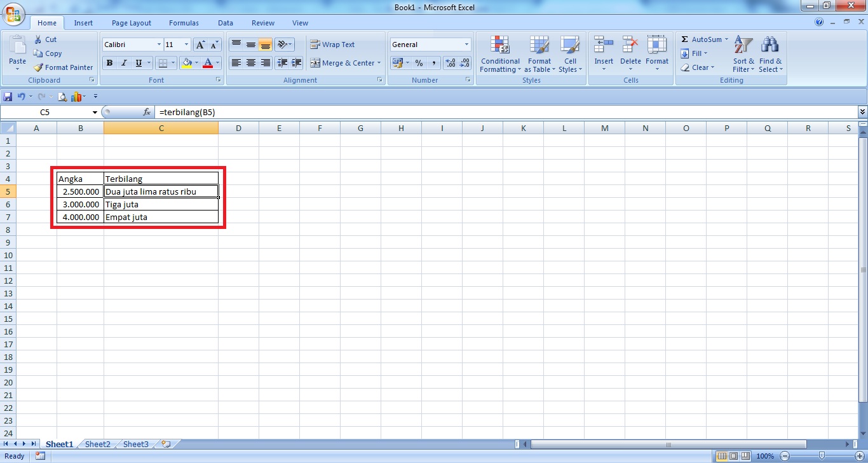Activate the Format Painter
The height and width of the screenshot is (463, 868).
(64, 67)
